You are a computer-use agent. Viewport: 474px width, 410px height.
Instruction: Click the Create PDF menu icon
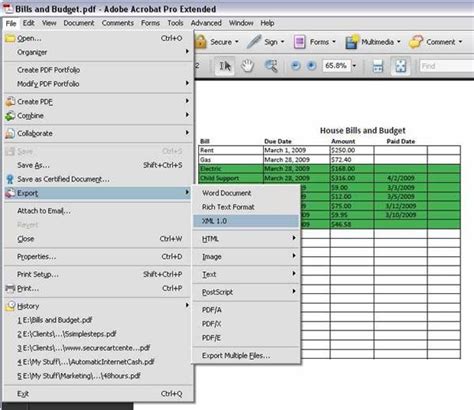(x=10, y=101)
